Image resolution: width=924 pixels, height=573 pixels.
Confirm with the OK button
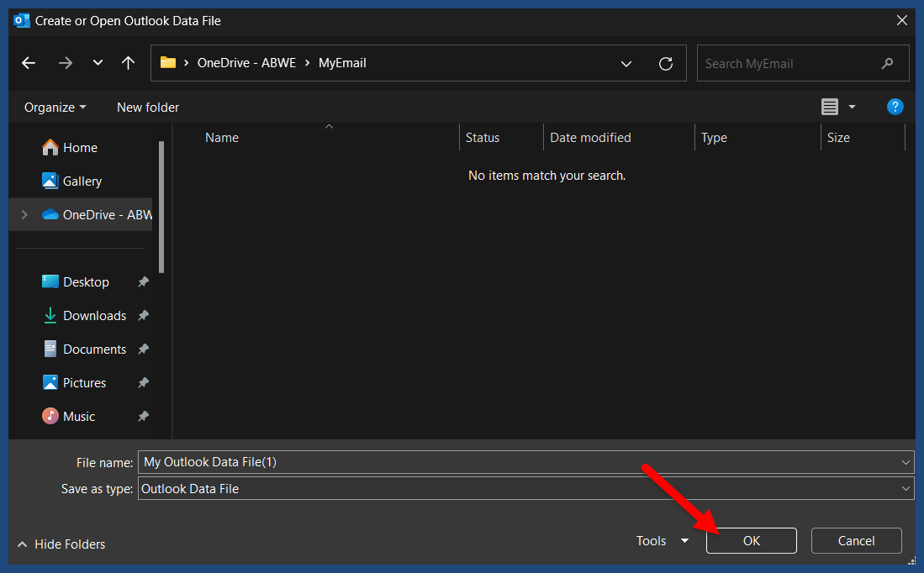click(752, 540)
